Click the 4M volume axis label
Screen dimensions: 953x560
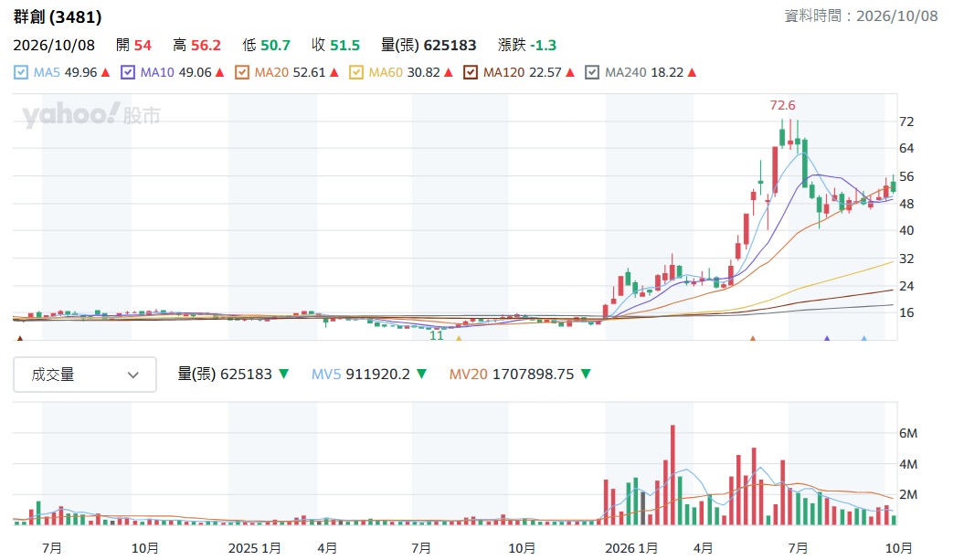pyautogui.click(x=908, y=464)
